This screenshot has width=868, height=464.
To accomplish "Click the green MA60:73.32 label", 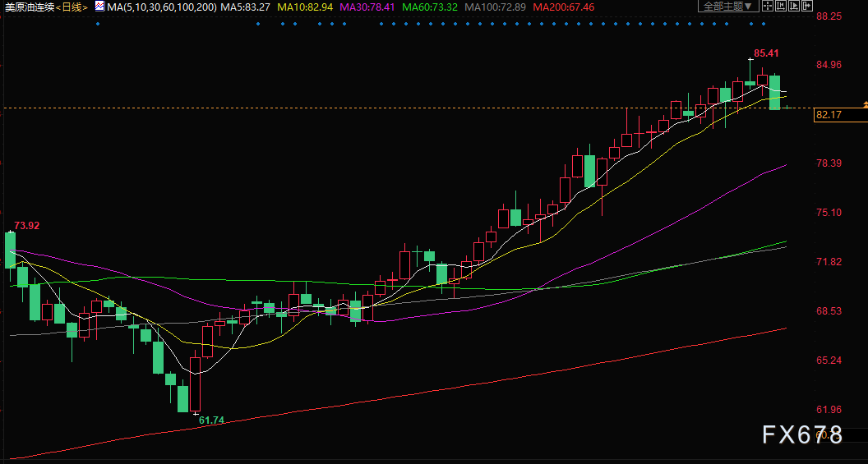I will tap(430, 7).
